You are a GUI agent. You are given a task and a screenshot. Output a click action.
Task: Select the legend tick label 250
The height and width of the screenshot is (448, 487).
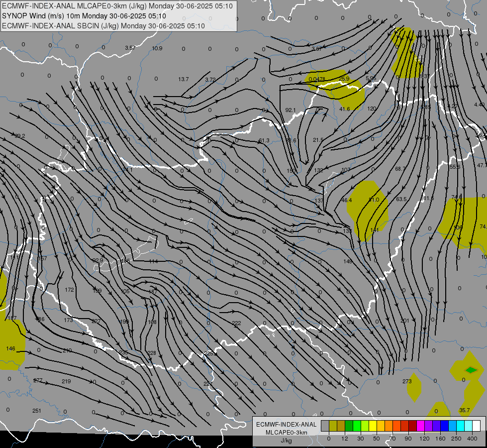click(456, 439)
